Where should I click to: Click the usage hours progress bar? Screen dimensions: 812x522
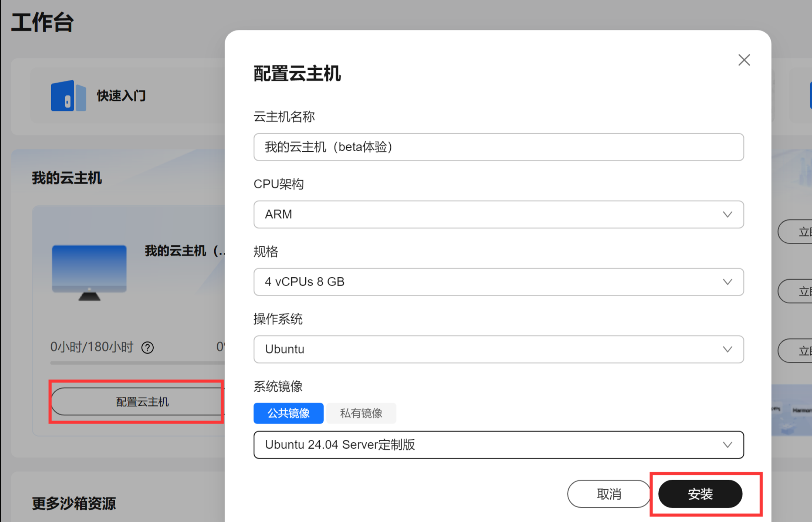pyautogui.click(x=136, y=363)
